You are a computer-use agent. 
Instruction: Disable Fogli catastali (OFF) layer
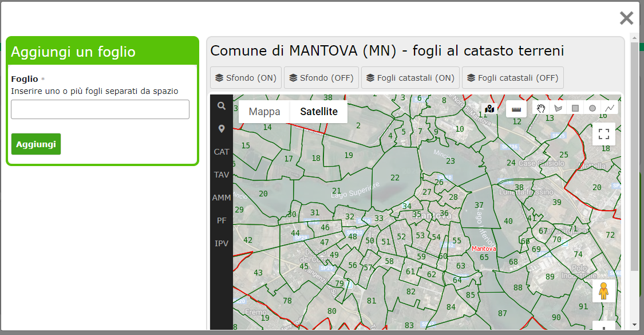click(513, 78)
